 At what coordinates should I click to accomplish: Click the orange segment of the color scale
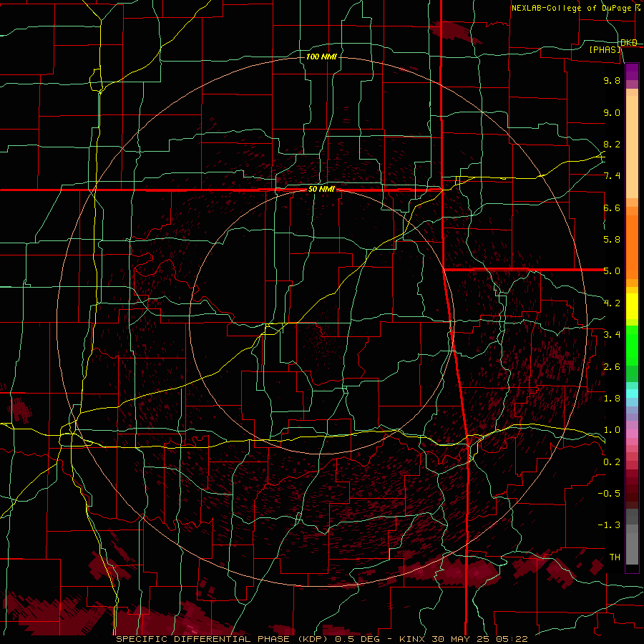632,247
